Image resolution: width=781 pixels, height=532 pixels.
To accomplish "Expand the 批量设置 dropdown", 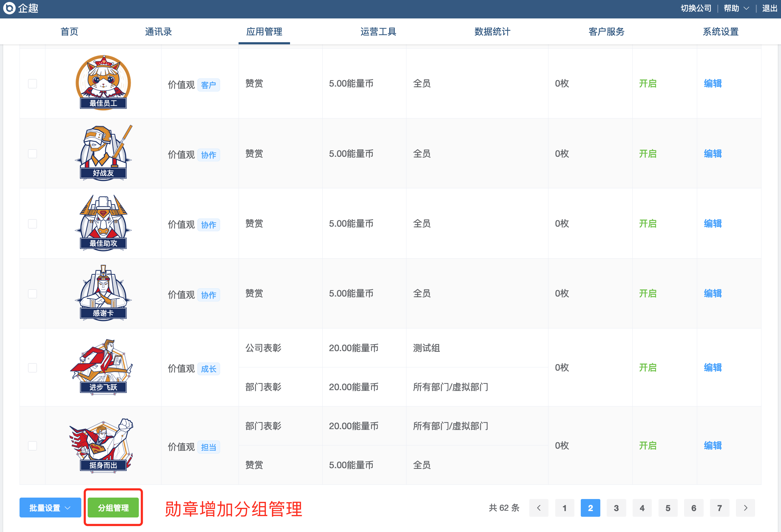I will point(50,508).
